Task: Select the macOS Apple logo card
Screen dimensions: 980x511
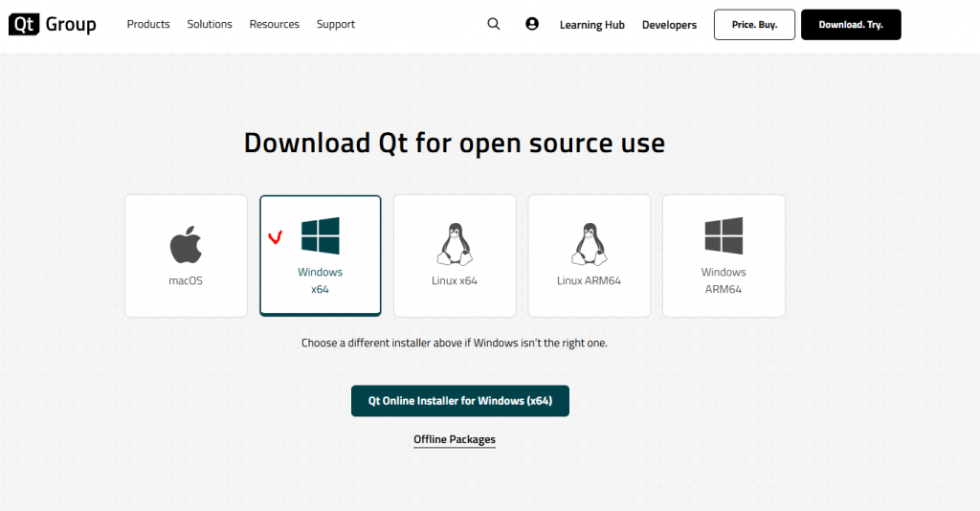Action: (186, 255)
